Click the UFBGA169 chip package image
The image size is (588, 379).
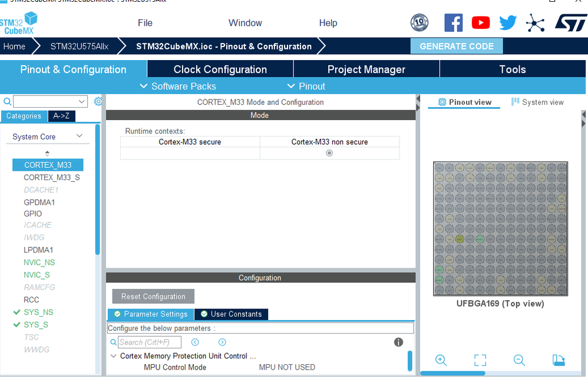[500, 229]
